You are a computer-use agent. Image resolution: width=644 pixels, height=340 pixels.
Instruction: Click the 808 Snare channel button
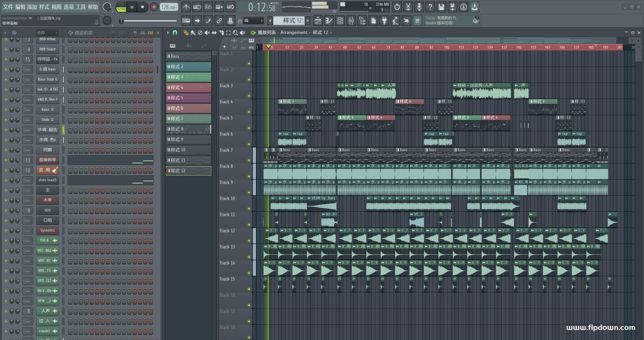(47, 49)
